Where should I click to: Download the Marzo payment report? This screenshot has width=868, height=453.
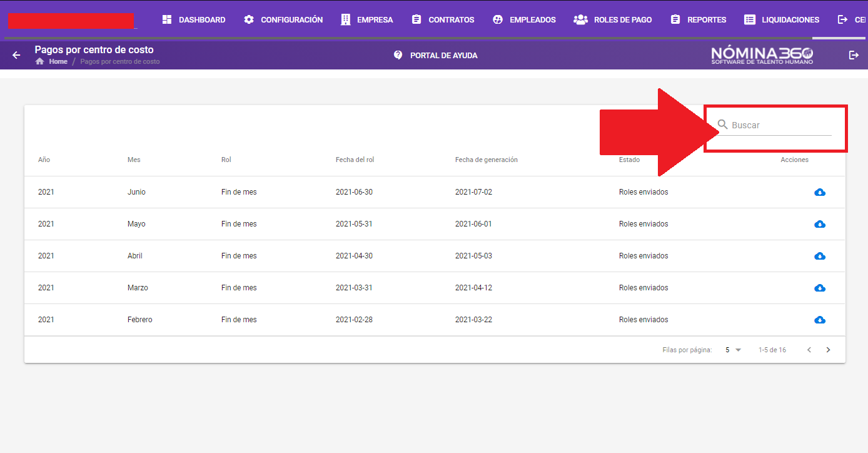(820, 288)
